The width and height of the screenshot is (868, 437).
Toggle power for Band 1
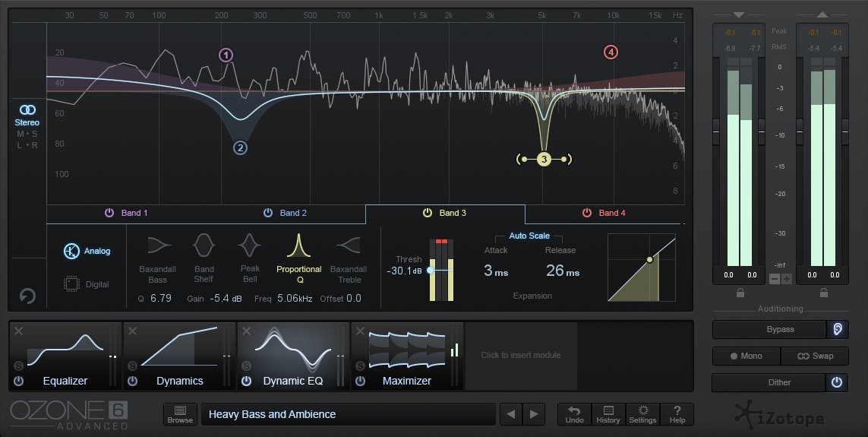[x=109, y=213]
